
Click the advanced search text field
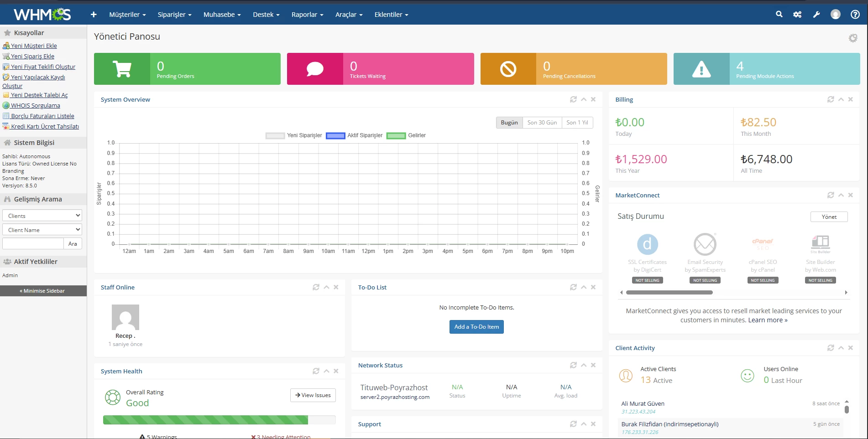33,243
